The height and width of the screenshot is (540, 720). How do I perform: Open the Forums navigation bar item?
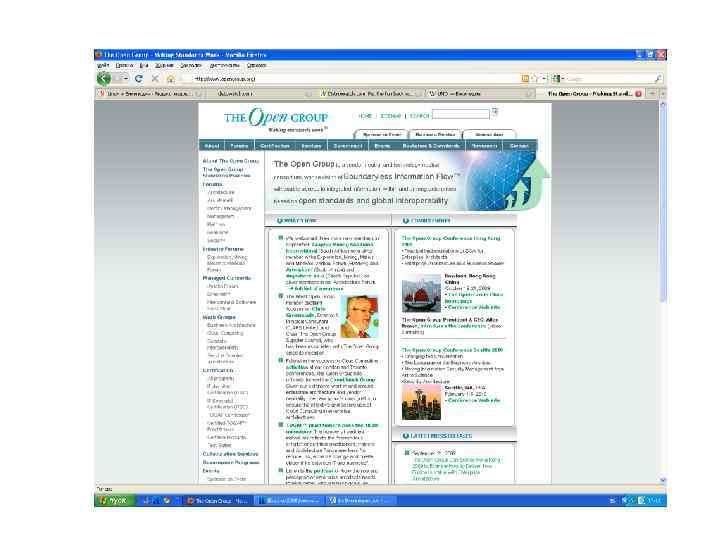[239, 146]
